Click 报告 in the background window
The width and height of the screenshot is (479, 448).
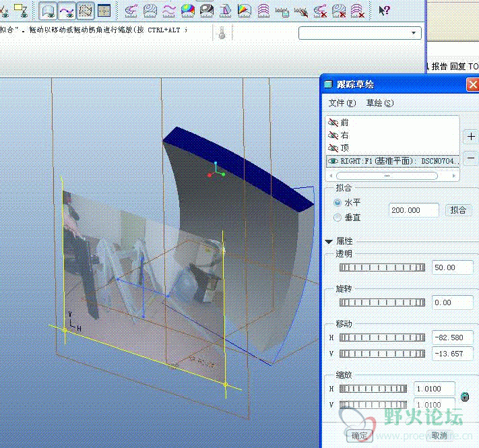(x=439, y=66)
